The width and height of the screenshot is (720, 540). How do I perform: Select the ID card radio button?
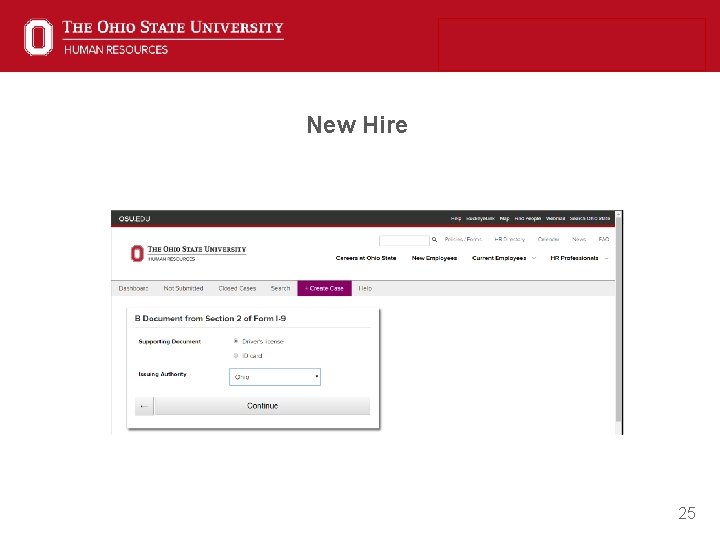[x=236, y=355]
